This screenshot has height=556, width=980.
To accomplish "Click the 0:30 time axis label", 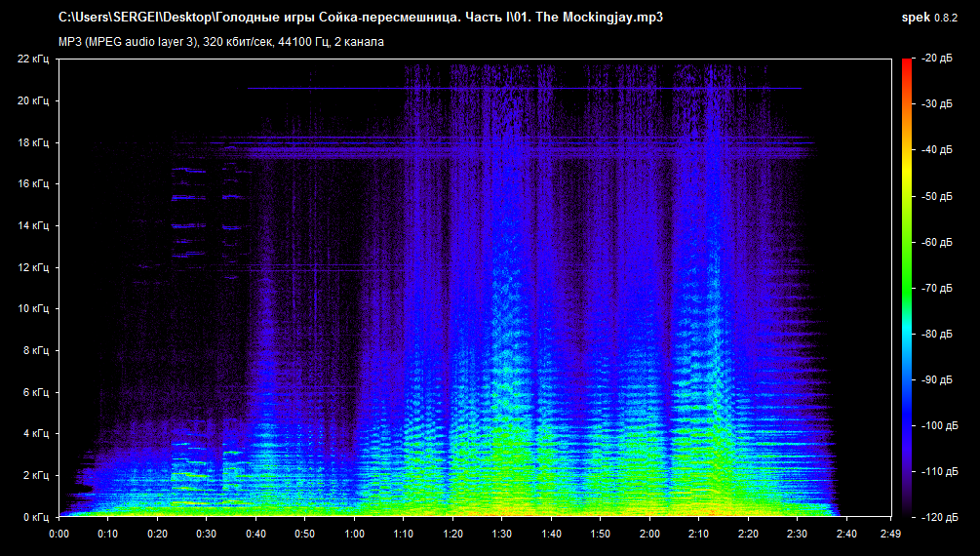I will click(206, 534).
